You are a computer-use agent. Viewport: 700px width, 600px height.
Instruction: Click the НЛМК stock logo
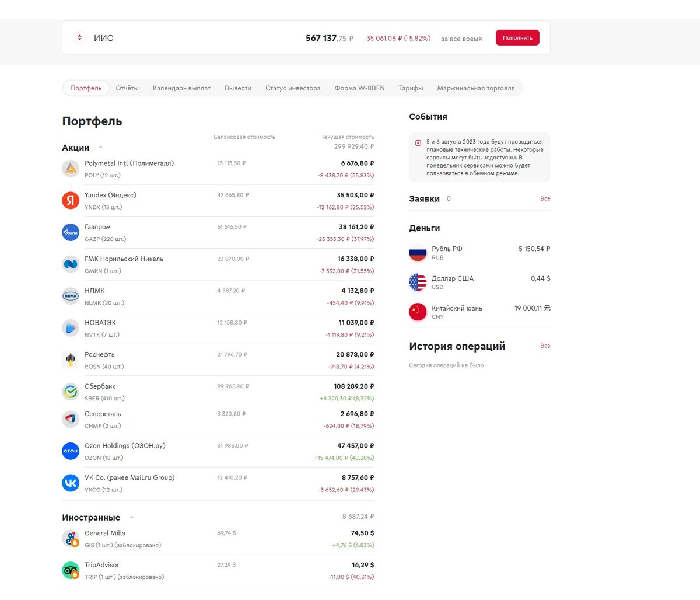(x=71, y=296)
